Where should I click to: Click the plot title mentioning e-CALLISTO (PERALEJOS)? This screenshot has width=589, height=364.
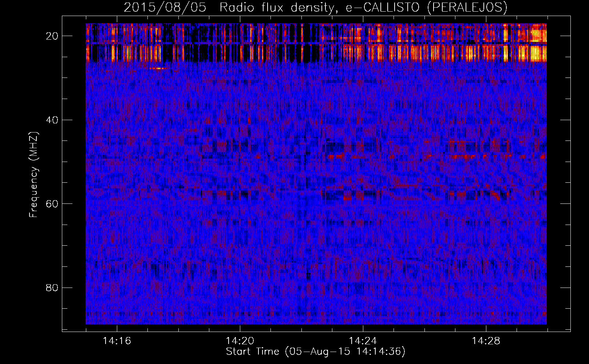(x=316, y=7)
